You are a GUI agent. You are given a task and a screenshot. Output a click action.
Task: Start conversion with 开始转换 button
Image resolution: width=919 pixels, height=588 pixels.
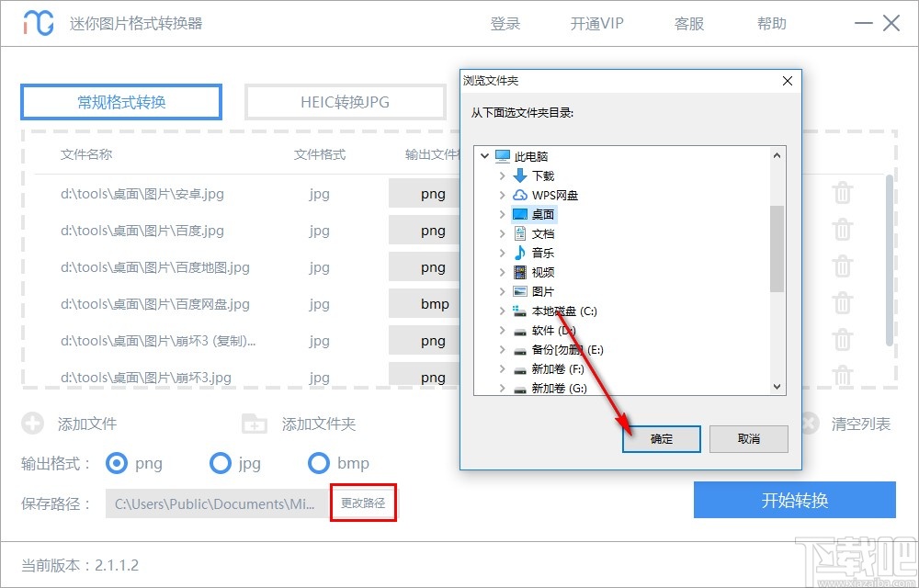pyautogui.click(x=796, y=500)
